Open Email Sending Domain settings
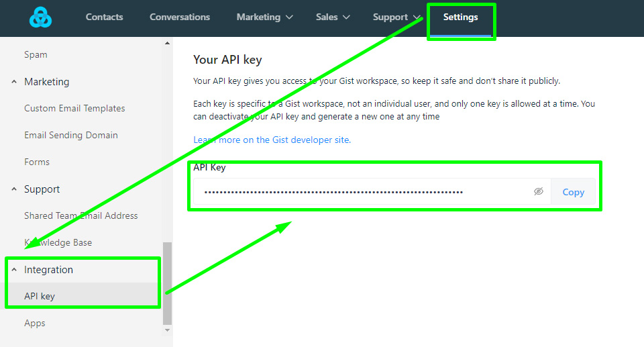The image size is (644, 347). (x=71, y=136)
